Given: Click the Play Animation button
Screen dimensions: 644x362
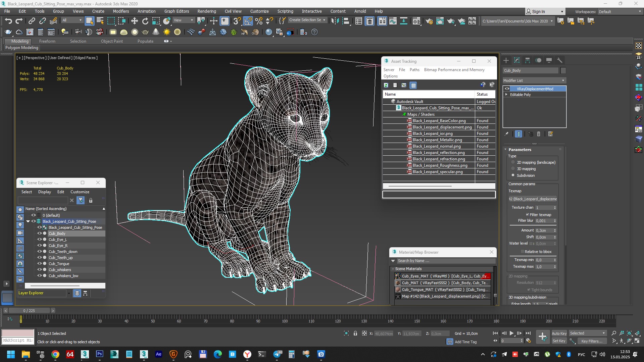Looking at the screenshot, I should coord(511,333).
